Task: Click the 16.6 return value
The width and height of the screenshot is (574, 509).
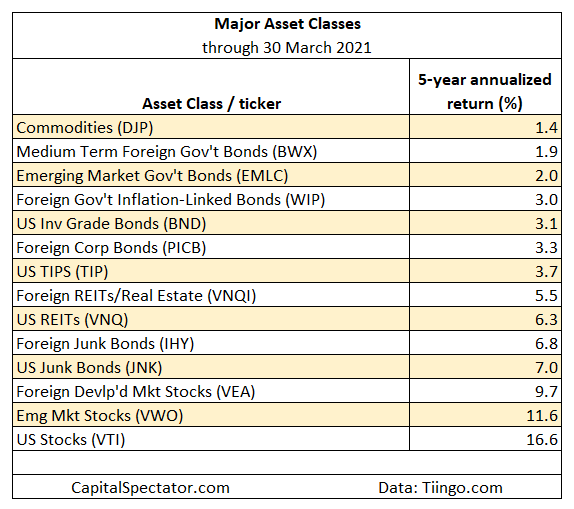Action: pos(542,439)
